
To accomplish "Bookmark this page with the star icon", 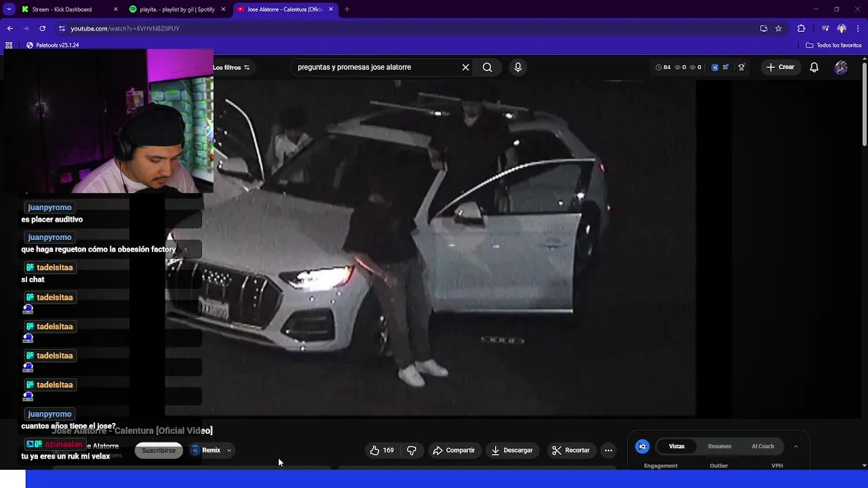I will (x=778, y=28).
